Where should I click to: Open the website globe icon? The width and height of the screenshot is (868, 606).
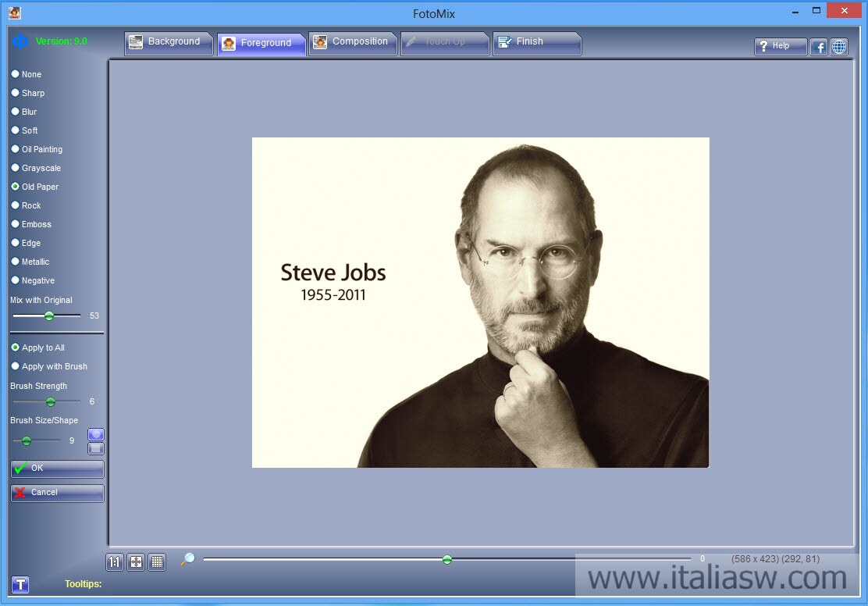click(x=839, y=47)
